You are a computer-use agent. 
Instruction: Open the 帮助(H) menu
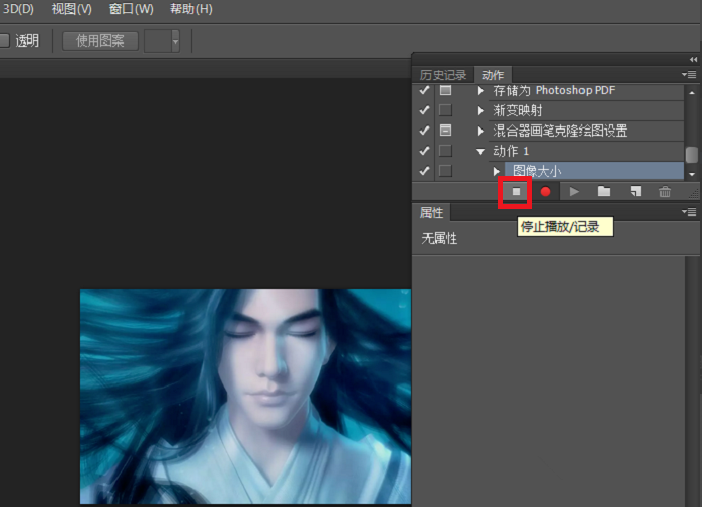191,9
